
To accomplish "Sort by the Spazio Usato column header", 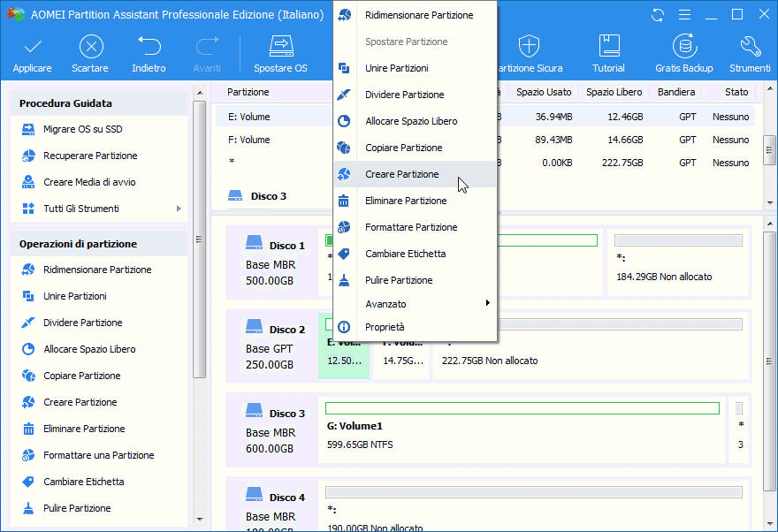I will click(x=544, y=92).
